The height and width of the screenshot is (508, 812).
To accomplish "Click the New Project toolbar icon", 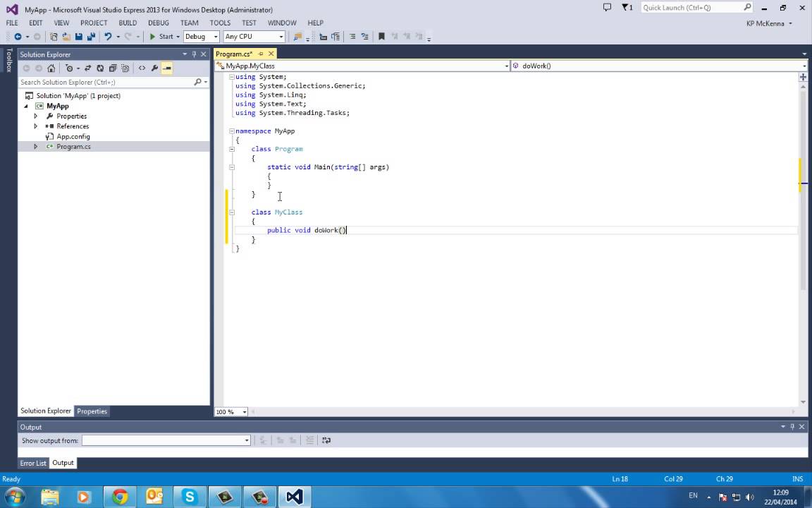I will point(54,36).
